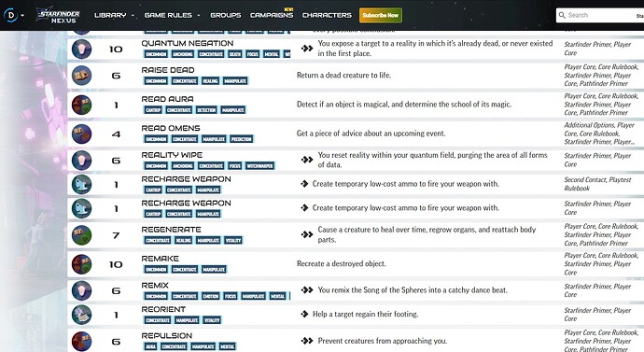Open the Repulsion spell title
This screenshot has width=644, height=352.
(167, 336)
